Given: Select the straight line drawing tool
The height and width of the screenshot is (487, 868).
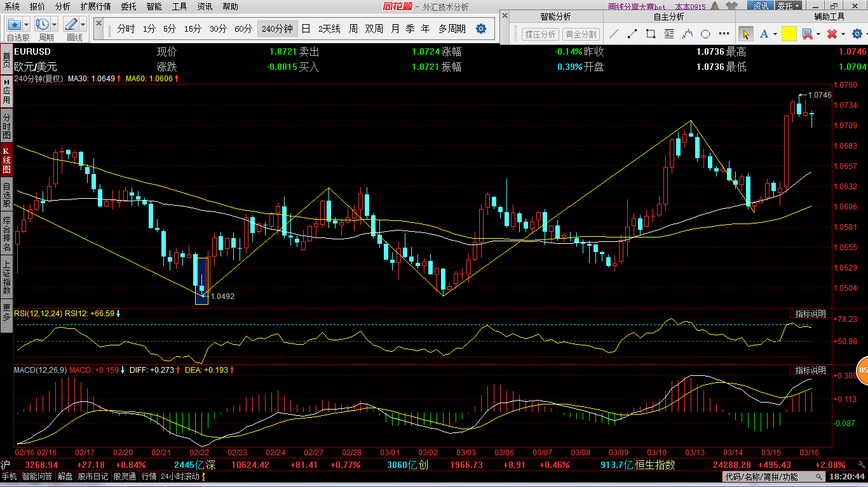Looking at the screenshot, I should [614, 34].
